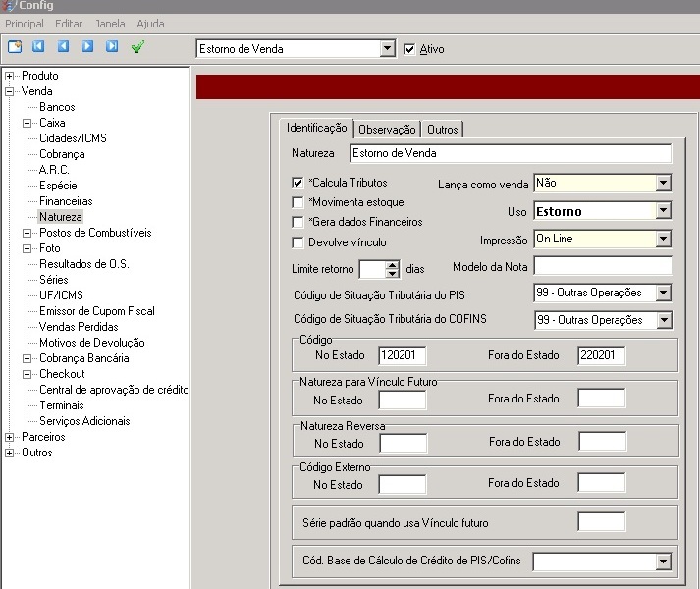Expand the Cobrança Bancária tree node

click(27, 358)
